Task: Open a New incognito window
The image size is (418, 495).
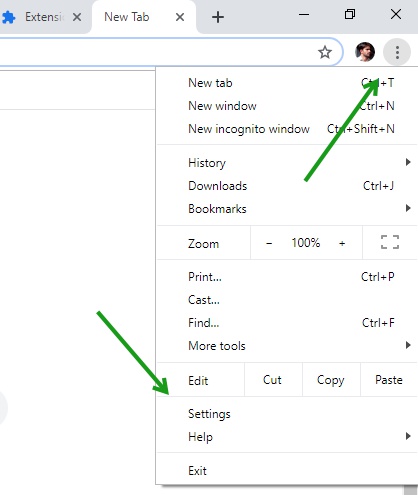Action: 287,129
